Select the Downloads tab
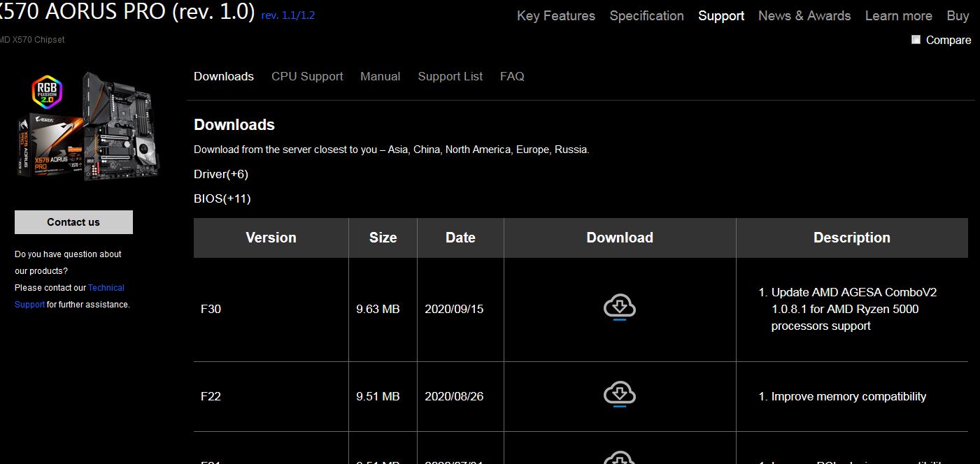This screenshot has width=980, height=464. [223, 76]
